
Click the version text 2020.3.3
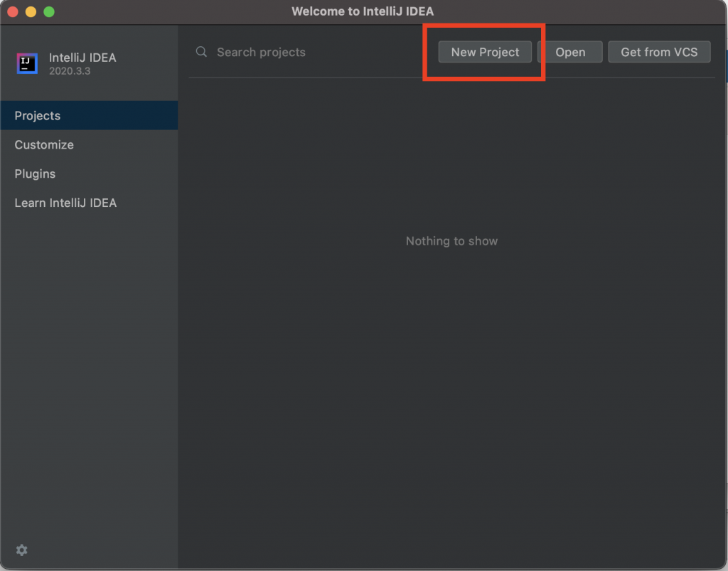coord(70,71)
